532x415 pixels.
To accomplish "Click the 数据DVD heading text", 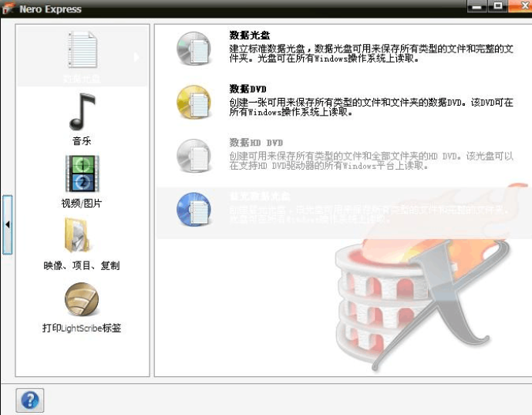I will (247, 89).
